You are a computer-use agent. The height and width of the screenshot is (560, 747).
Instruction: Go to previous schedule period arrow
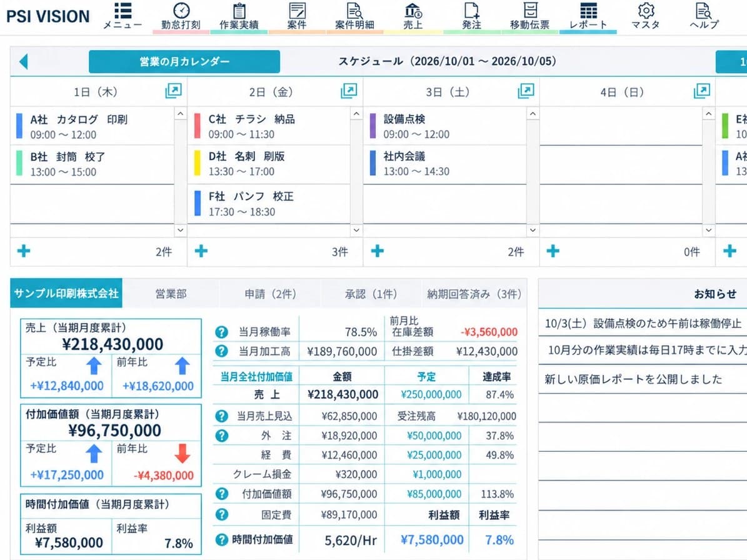(23, 61)
